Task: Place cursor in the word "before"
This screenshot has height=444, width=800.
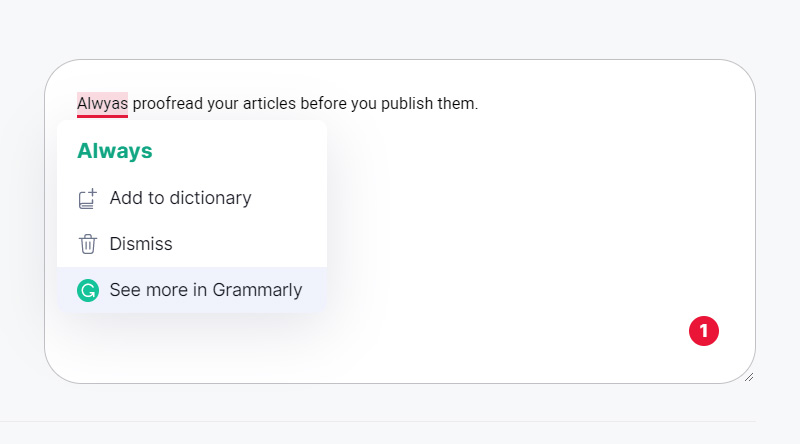Action: tap(323, 104)
